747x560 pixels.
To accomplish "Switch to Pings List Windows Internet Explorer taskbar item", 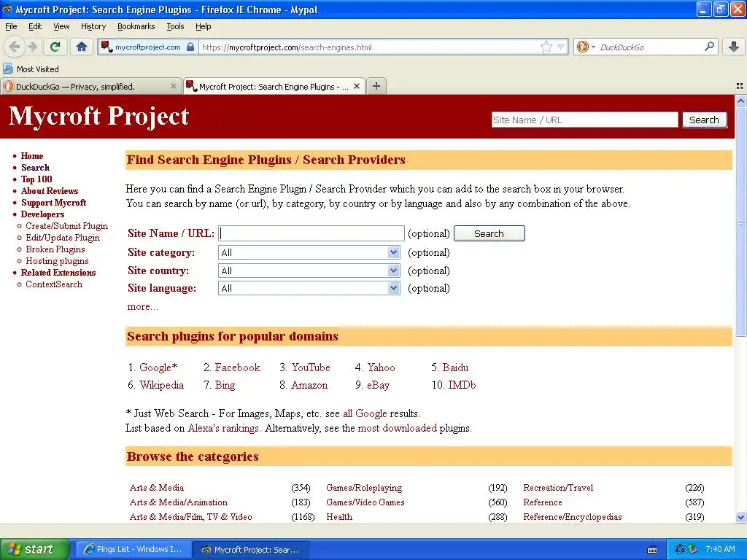I will [134, 549].
